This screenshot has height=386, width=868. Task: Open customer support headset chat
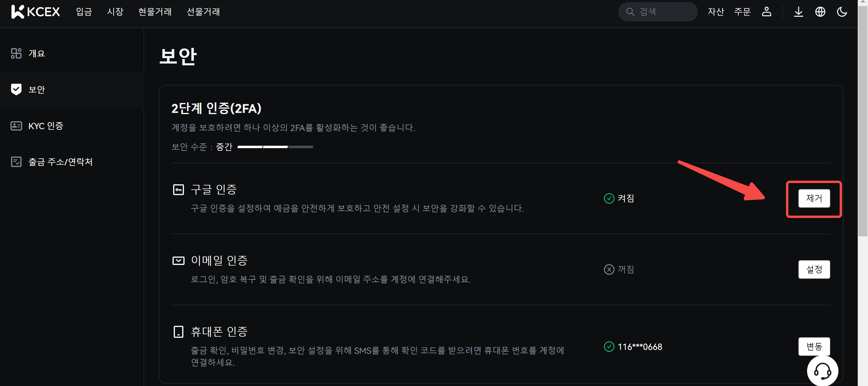822,371
